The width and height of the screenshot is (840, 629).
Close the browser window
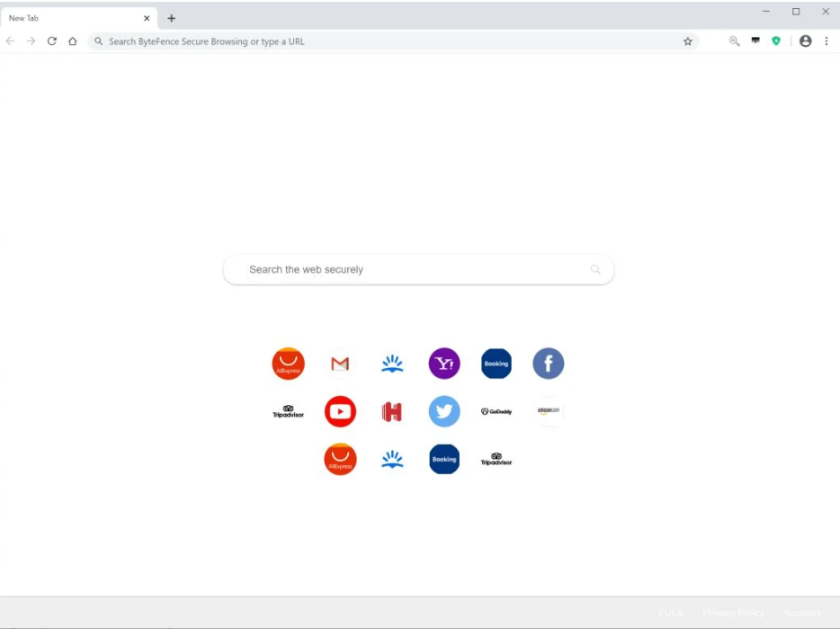tap(826, 12)
